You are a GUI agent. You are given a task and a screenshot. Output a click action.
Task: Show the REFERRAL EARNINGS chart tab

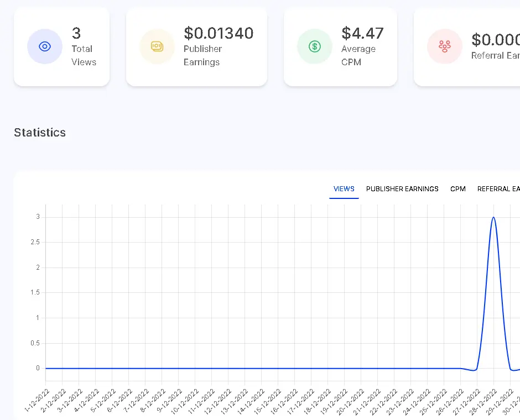498,189
